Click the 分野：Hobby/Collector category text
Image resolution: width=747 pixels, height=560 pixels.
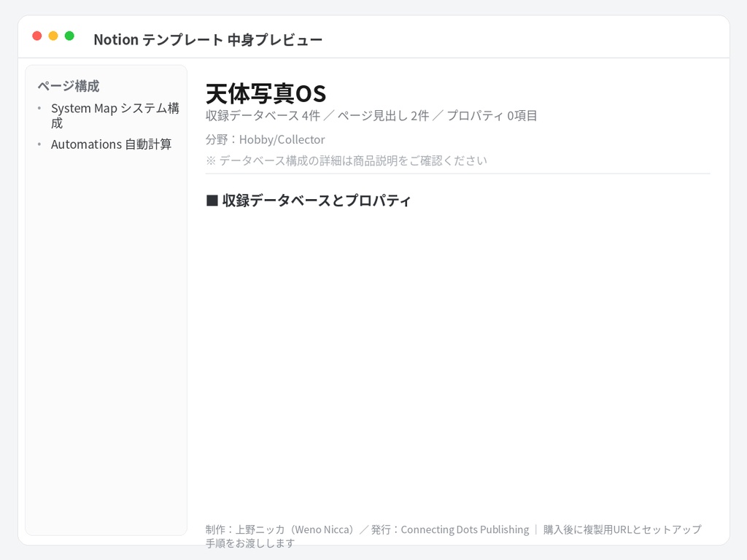click(266, 139)
